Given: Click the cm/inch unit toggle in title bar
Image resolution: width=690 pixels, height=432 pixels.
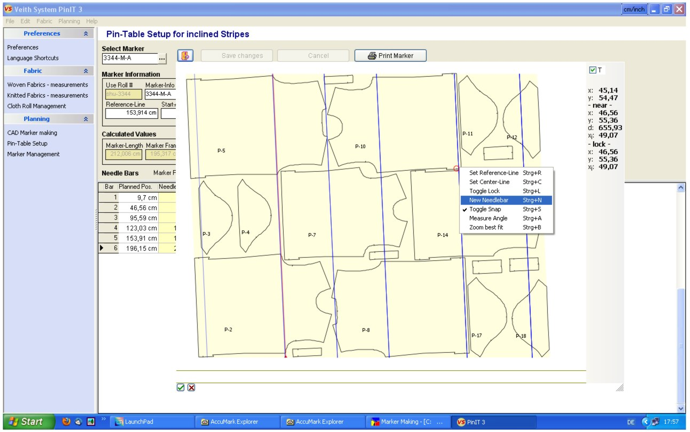Looking at the screenshot, I should point(634,9).
